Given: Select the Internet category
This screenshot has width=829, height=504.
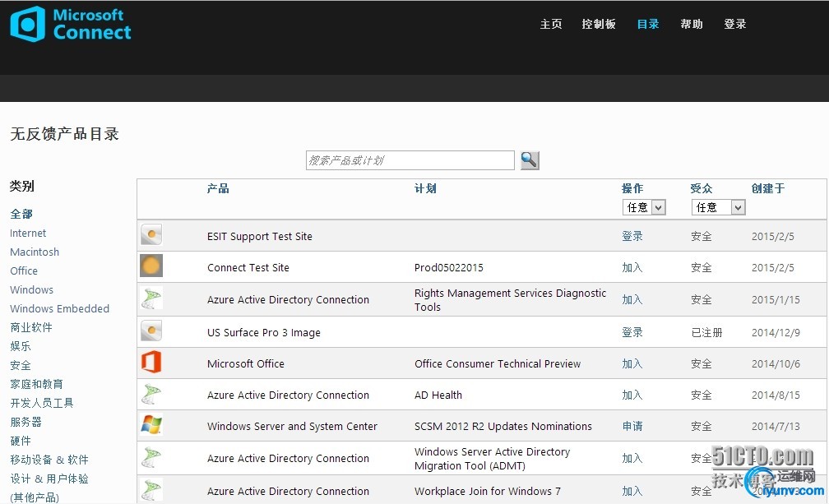Looking at the screenshot, I should tap(28, 233).
